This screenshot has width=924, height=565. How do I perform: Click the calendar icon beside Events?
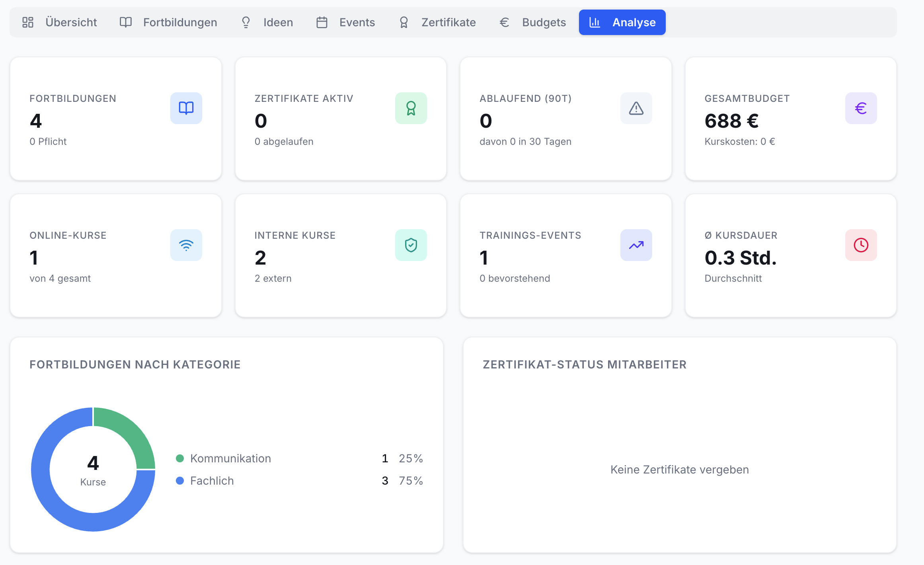click(x=322, y=22)
